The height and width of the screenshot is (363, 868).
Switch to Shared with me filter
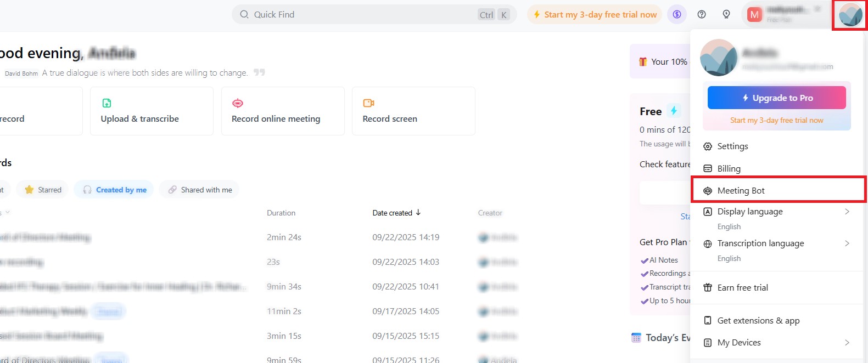200,190
